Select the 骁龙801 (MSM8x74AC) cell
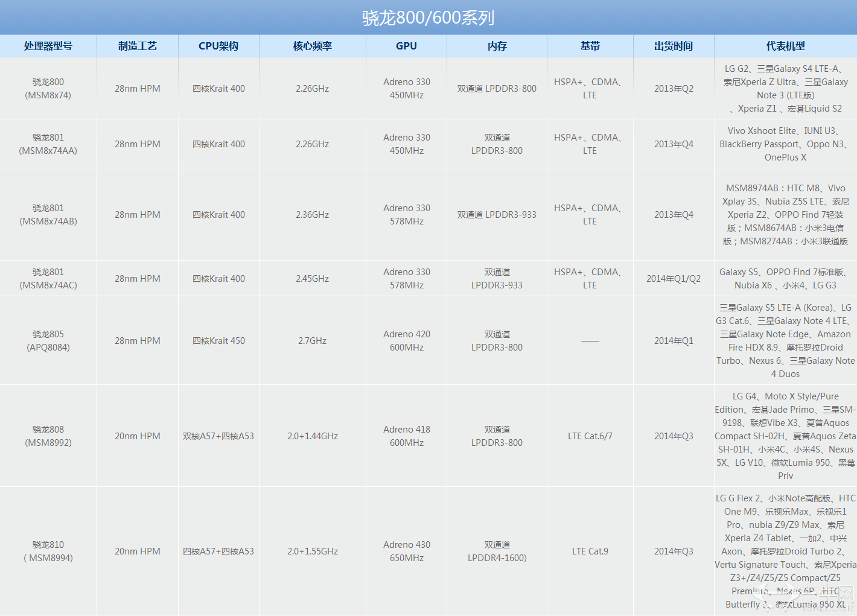Image resolution: width=857 pixels, height=616 pixels. click(48, 279)
